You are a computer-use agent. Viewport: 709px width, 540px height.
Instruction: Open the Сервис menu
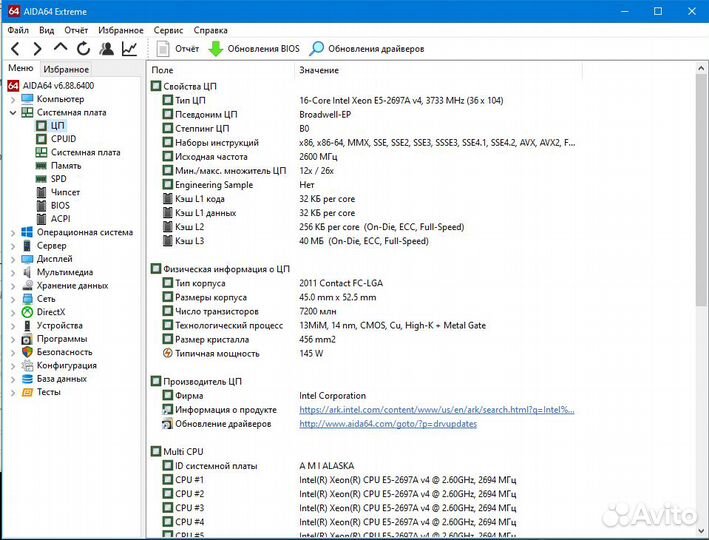coord(168,30)
